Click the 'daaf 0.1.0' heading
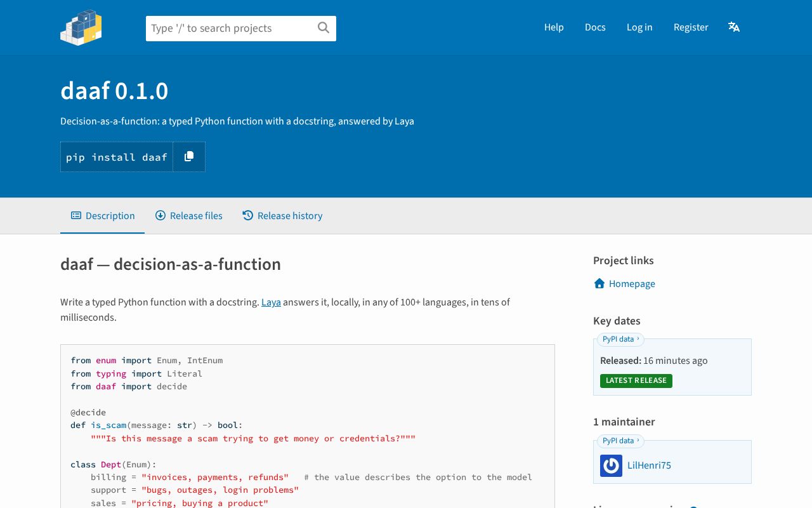 114,91
